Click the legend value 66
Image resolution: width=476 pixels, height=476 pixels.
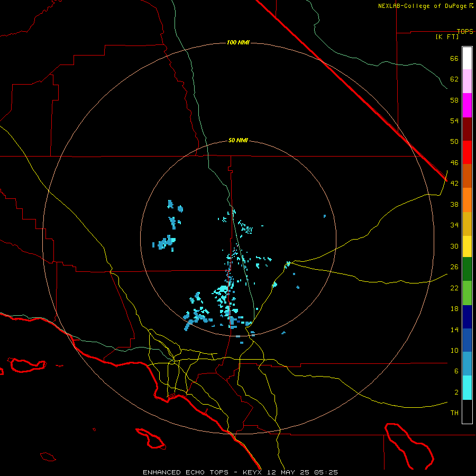pos(454,59)
